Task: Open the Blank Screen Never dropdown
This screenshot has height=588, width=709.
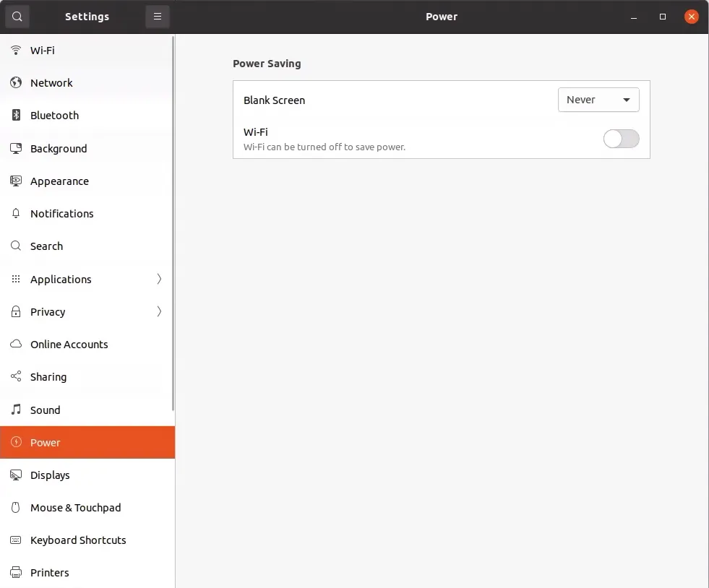Action: click(598, 100)
